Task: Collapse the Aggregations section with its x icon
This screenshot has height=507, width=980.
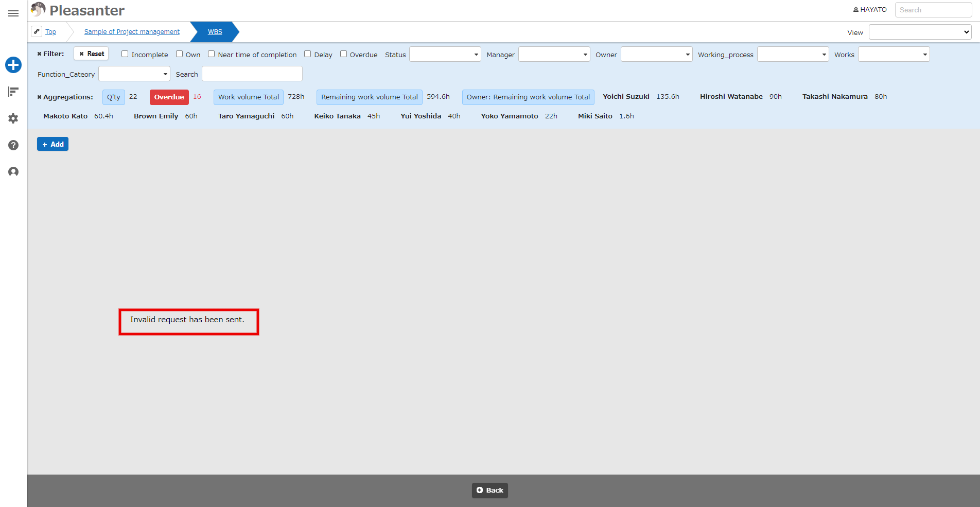Action: [39, 97]
